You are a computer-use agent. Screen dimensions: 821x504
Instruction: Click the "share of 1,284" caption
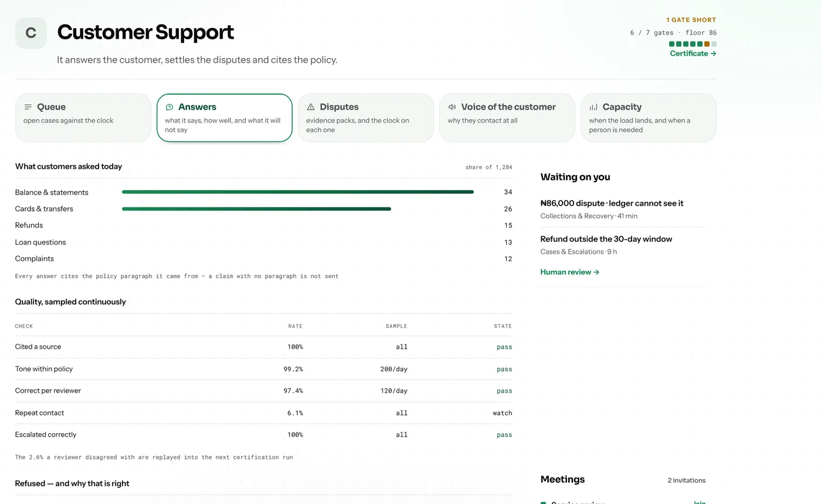[x=488, y=167]
